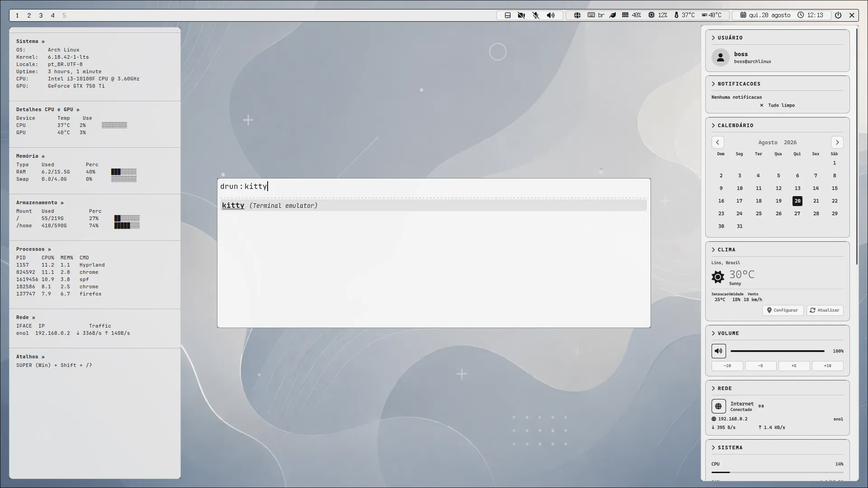The width and height of the screenshot is (868, 488).
Task: Click the panel layout icon in top bar
Action: (x=508, y=15)
